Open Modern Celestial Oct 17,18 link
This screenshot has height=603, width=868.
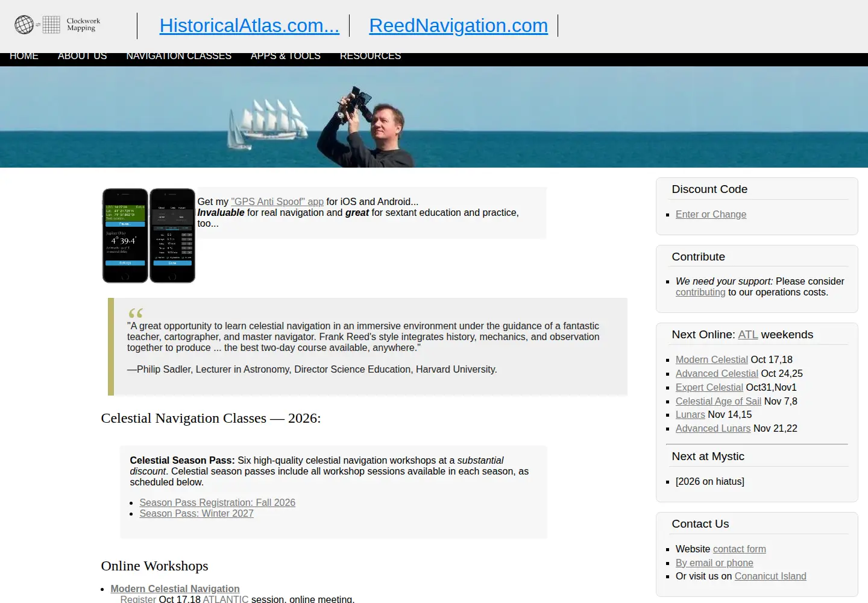(711, 360)
